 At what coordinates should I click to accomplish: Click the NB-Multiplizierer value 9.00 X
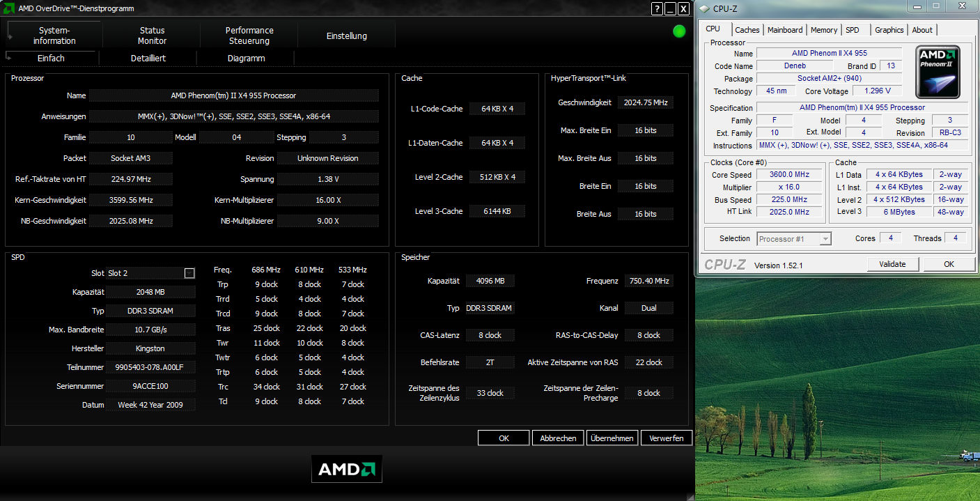click(x=328, y=221)
